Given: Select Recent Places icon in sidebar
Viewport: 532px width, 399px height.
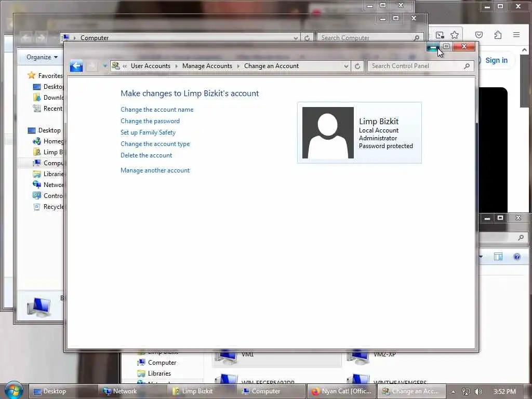Looking at the screenshot, I should (x=37, y=109).
